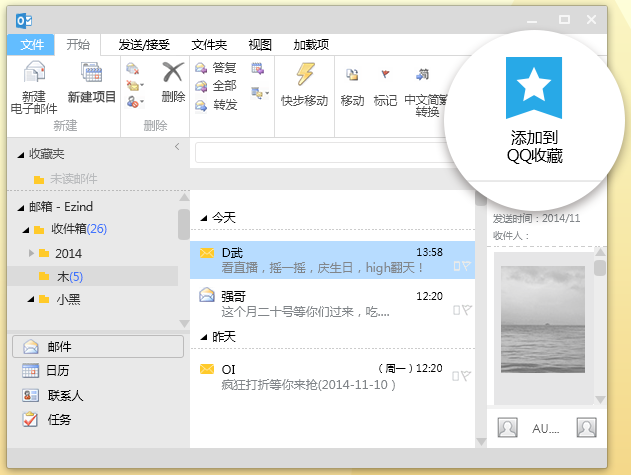Open the OI email 疯狂打折等你来抢

click(x=332, y=377)
